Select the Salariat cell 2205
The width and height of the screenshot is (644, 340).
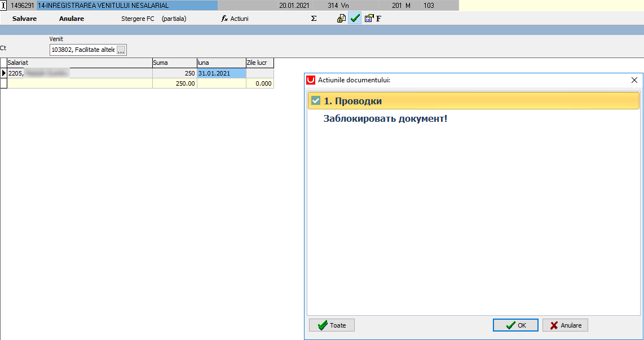coord(80,73)
